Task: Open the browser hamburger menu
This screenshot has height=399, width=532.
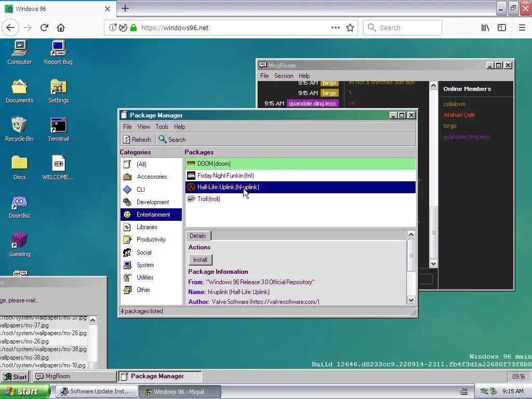Action: (522, 28)
